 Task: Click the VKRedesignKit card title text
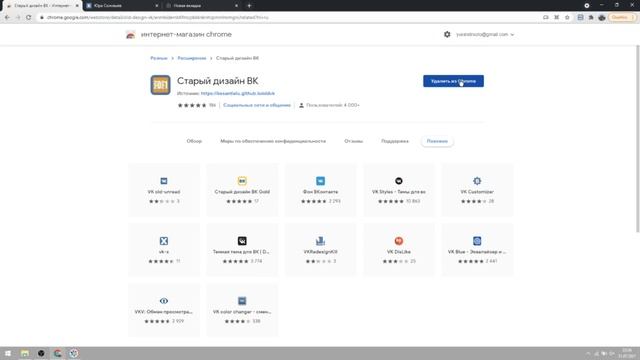tap(320, 252)
